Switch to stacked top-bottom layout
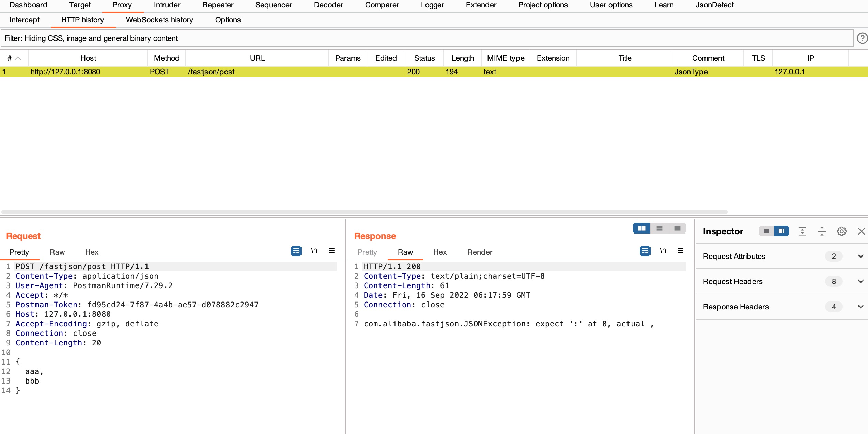This screenshot has width=868, height=434. [x=659, y=228]
